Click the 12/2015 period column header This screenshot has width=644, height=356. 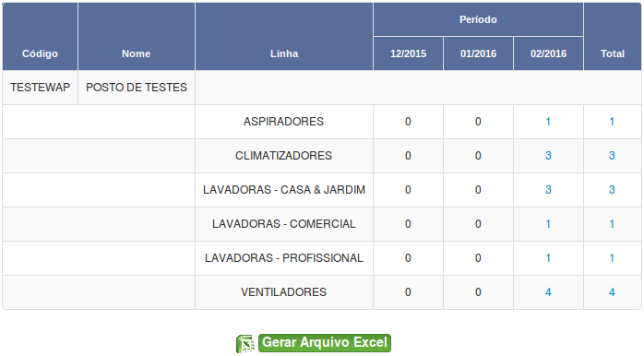coord(408,53)
